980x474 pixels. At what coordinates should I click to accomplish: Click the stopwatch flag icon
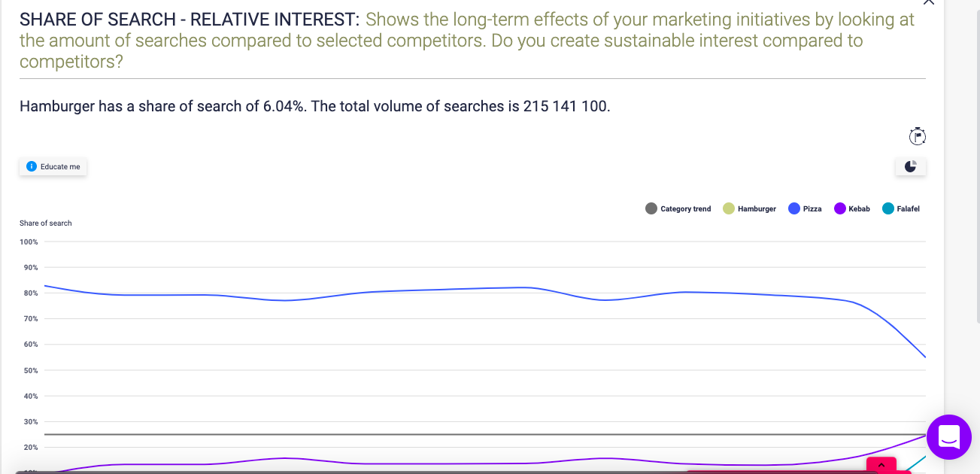[x=917, y=136]
